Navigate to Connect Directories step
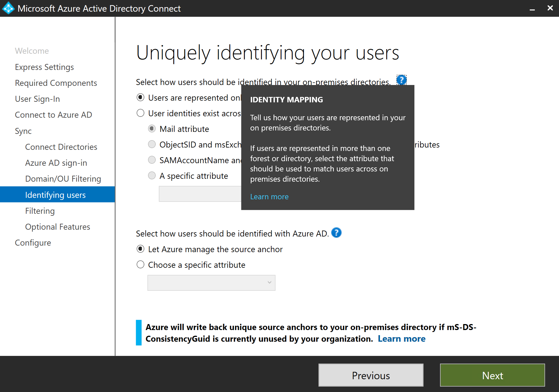The width and height of the screenshot is (559, 392). pos(61,147)
